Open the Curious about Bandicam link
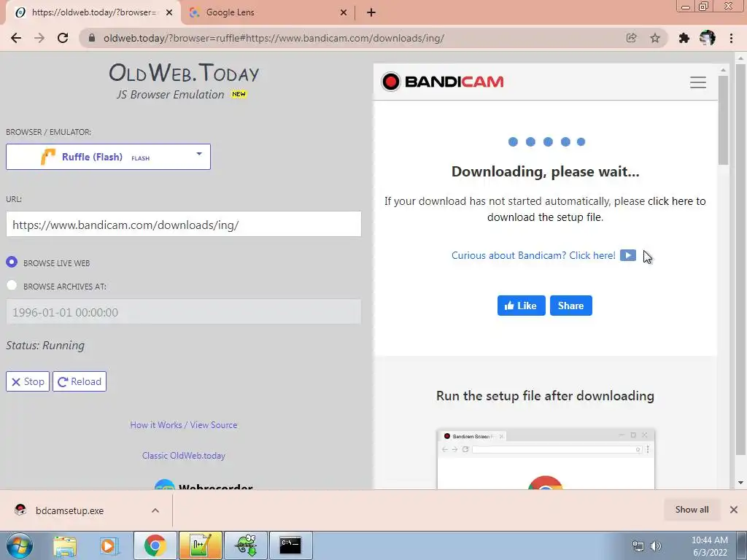This screenshot has width=747, height=560. 533,255
